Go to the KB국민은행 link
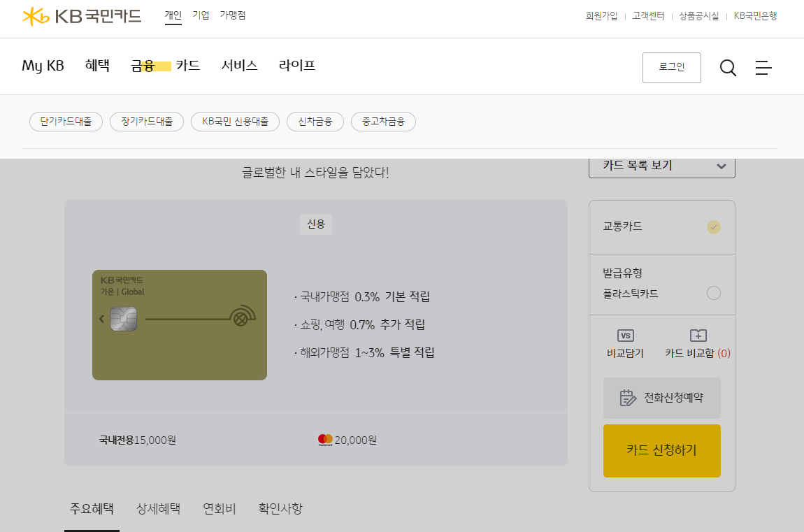This screenshot has width=804, height=532. pyautogui.click(x=755, y=16)
